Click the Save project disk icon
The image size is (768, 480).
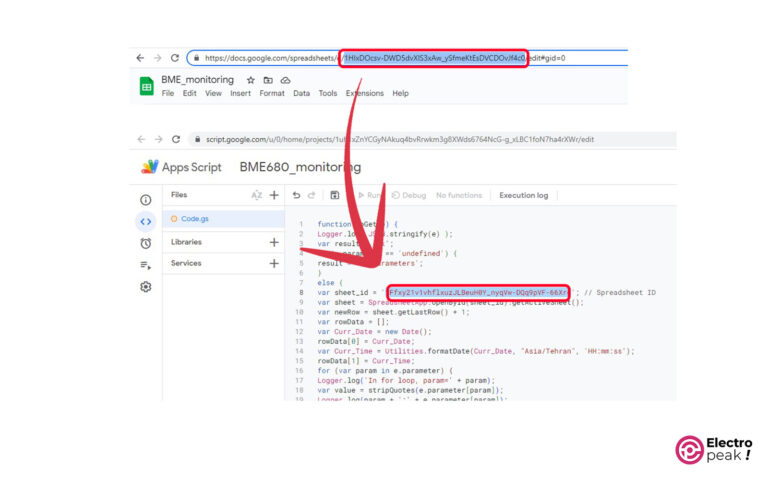click(334, 195)
